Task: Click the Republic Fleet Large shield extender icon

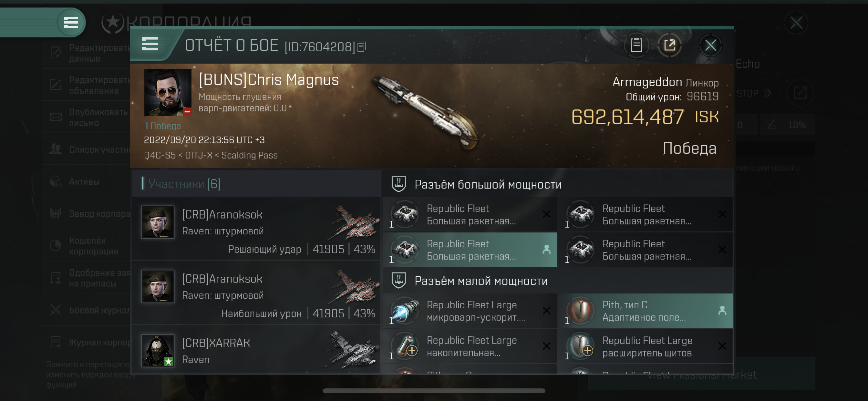Action: [x=581, y=346]
